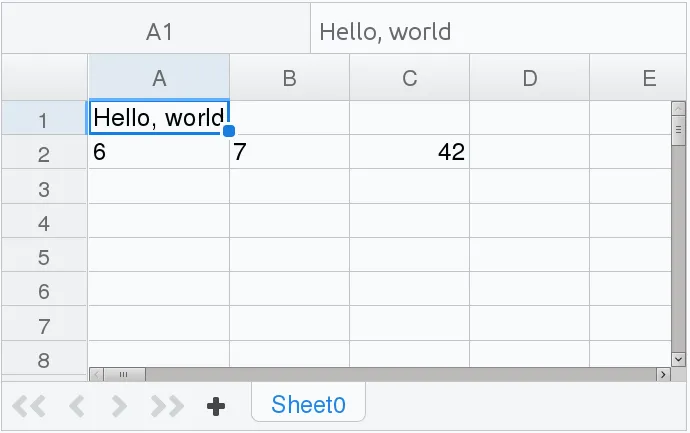Add a new sheet with plus icon
Viewport: 690px width, 433px height.
(216, 406)
